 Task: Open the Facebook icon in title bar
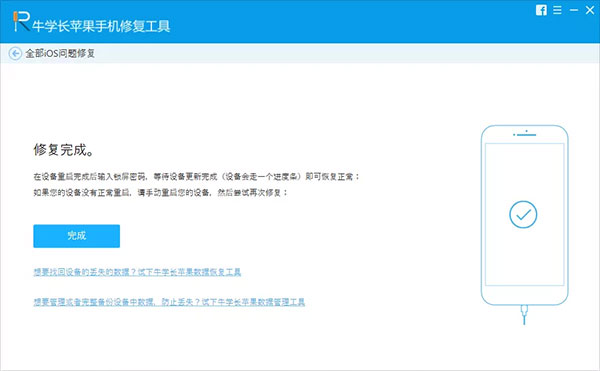[541, 10]
